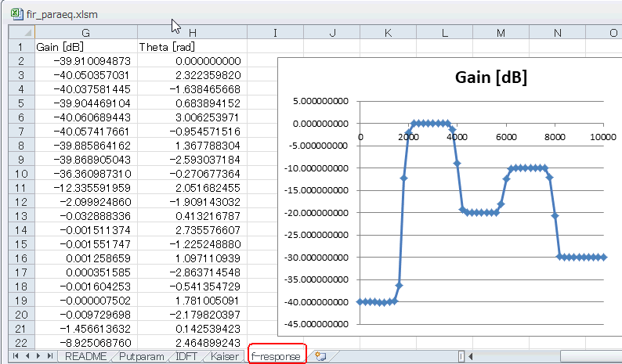The image size is (622, 364).
Task: Click cell containing -12.335591959
Action: pyautogui.click(x=86, y=188)
